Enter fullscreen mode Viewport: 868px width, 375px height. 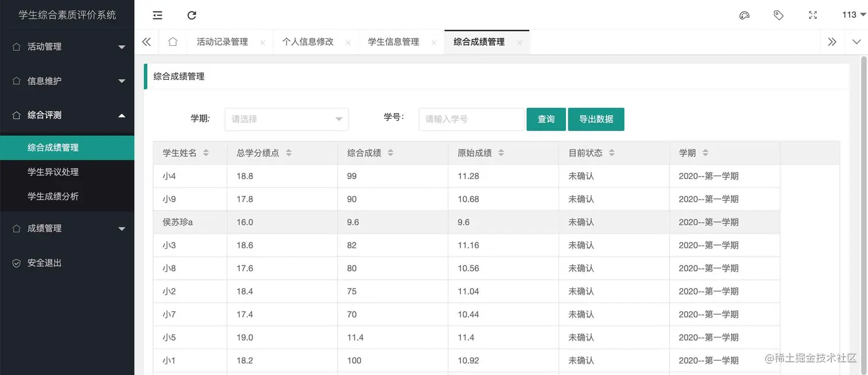click(812, 15)
